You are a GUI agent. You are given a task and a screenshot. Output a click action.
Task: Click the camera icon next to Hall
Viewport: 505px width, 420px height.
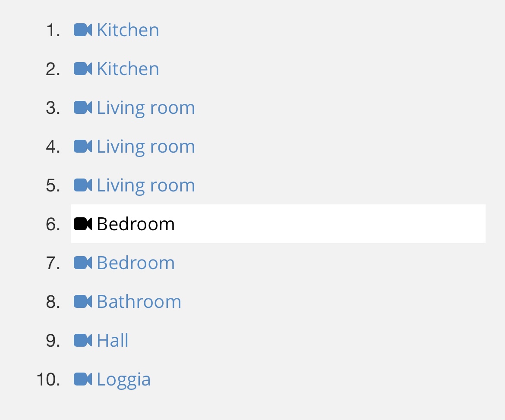pyautogui.click(x=83, y=341)
